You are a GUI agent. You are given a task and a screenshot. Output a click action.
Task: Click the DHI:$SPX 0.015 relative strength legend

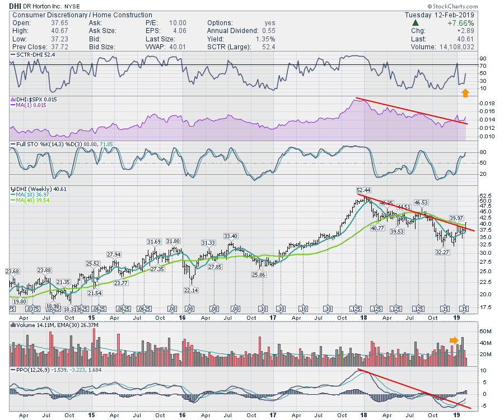click(x=34, y=100)
